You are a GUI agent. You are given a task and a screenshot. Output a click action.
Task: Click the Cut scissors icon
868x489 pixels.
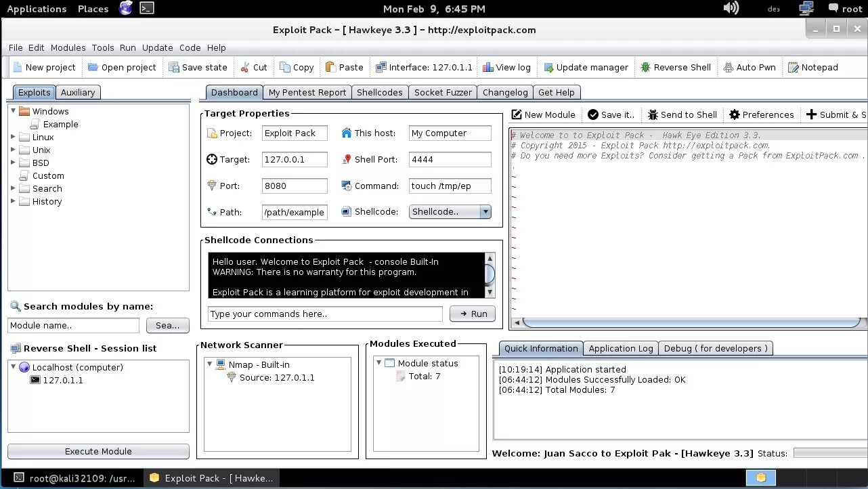click(245, 67)
